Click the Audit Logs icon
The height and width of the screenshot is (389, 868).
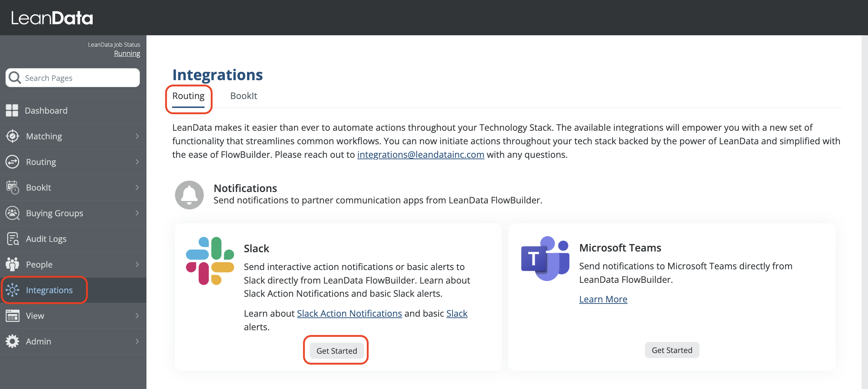coord(12,239)
